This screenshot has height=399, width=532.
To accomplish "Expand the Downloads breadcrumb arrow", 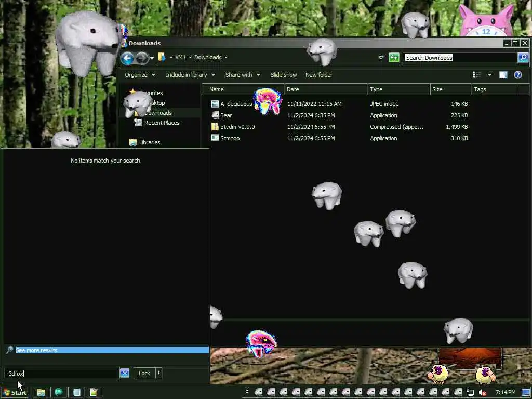I will click(226, 57).
